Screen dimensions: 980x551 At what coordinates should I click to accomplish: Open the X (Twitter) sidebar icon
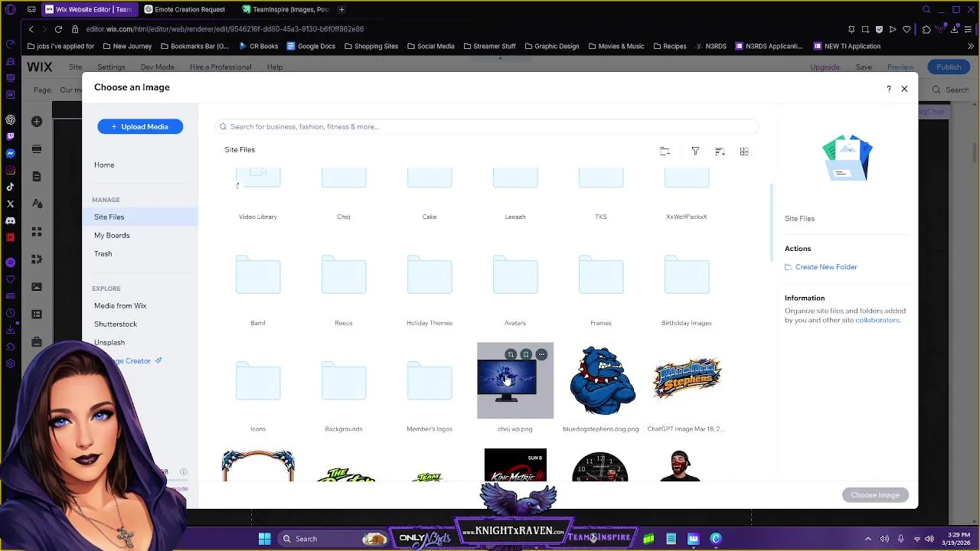click(x=10, y=204)
